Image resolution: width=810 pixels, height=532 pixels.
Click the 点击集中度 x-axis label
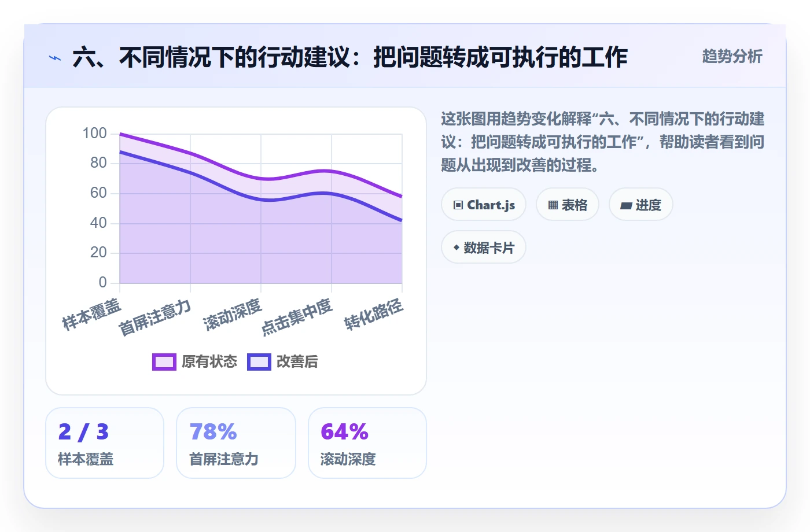[296, 317]
